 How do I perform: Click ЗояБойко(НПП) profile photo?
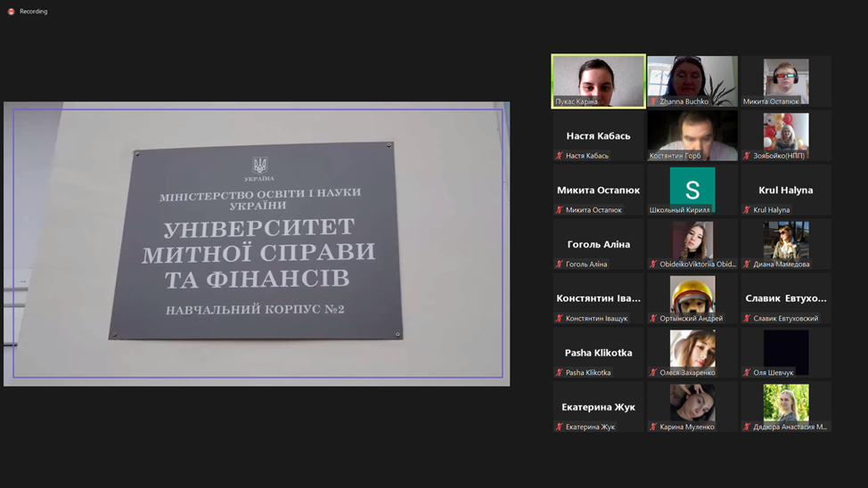(x=786, y=135)
